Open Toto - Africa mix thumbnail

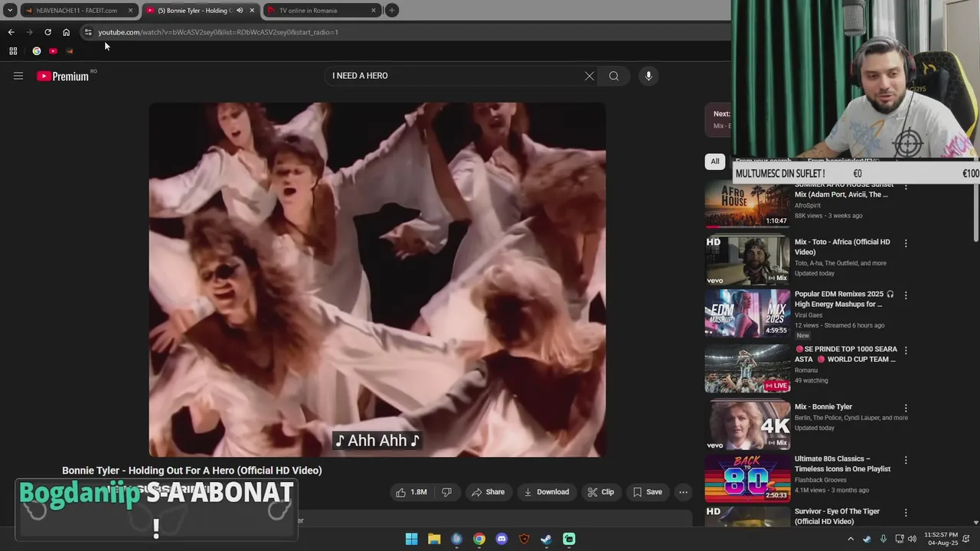[x=747, y=260]
